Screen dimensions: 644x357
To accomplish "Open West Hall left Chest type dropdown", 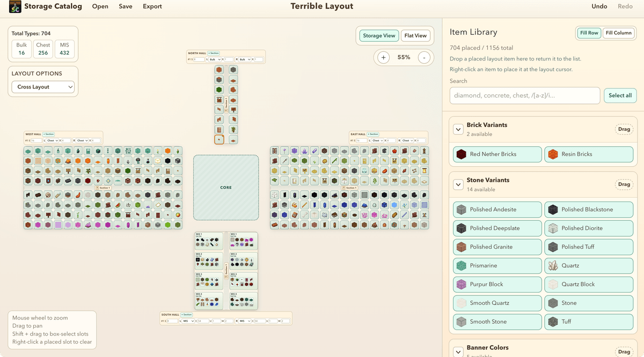I will [52, 140].
